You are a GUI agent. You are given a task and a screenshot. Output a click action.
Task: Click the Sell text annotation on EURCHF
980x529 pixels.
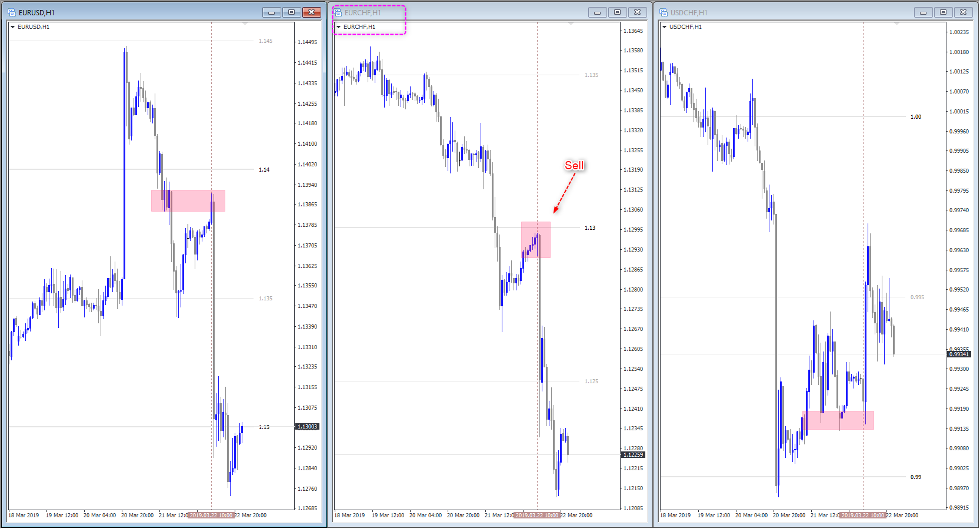pyautogui.click(x=573, y=166)
